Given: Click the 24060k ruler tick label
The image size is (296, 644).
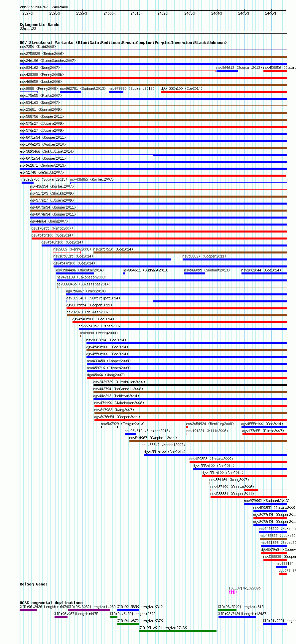Looking at the screenshot, I should pyautogui.click(x=271, y=13).
